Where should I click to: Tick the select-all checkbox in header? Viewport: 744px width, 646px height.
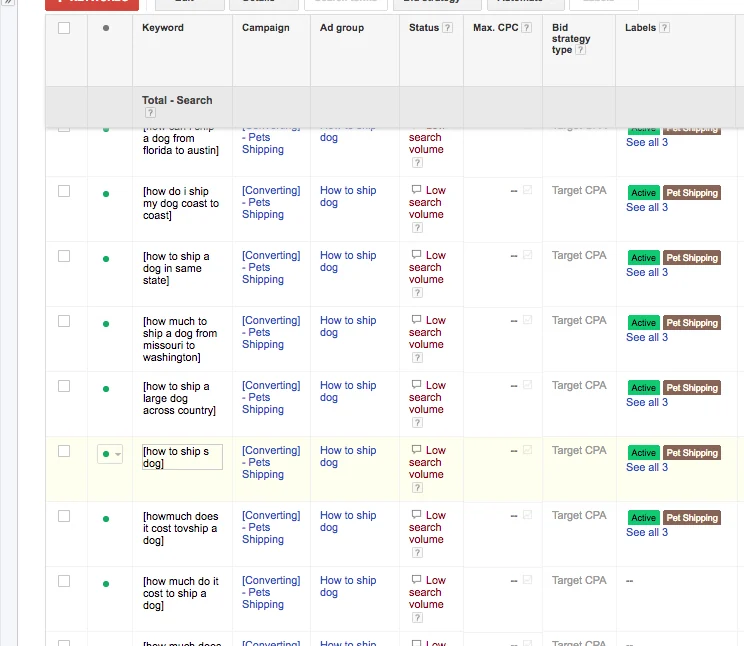click(64, 28)
